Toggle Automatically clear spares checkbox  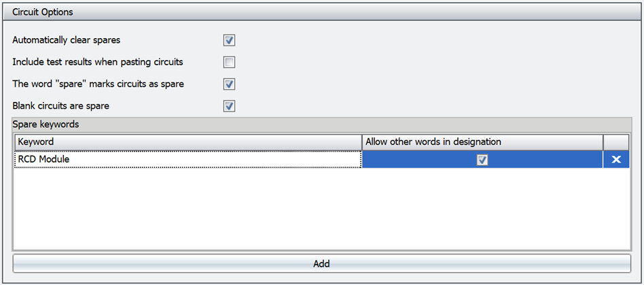point(230,40)
